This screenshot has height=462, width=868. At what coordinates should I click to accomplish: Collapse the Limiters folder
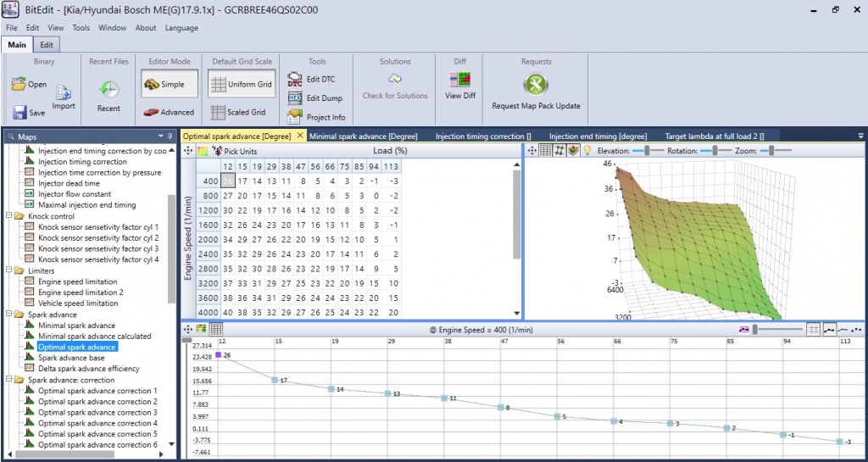coord(8,270)
